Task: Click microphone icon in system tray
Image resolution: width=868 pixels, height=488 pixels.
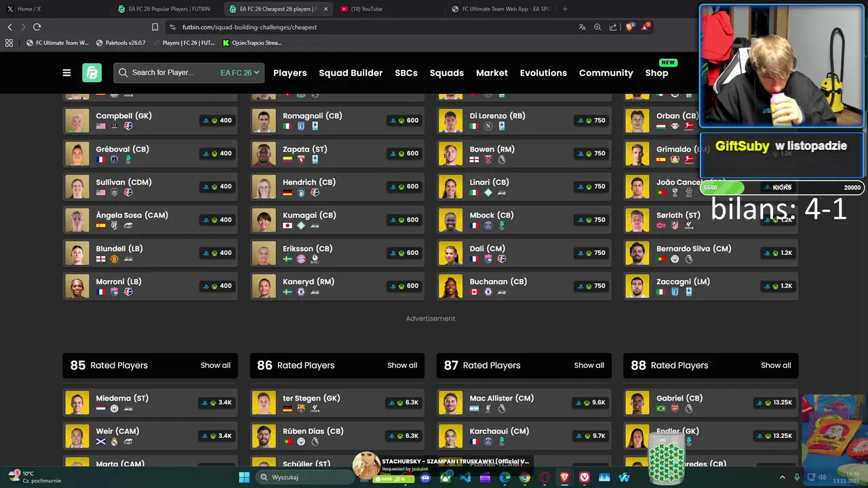Action: pyautogui.click(x=797, y=477)
